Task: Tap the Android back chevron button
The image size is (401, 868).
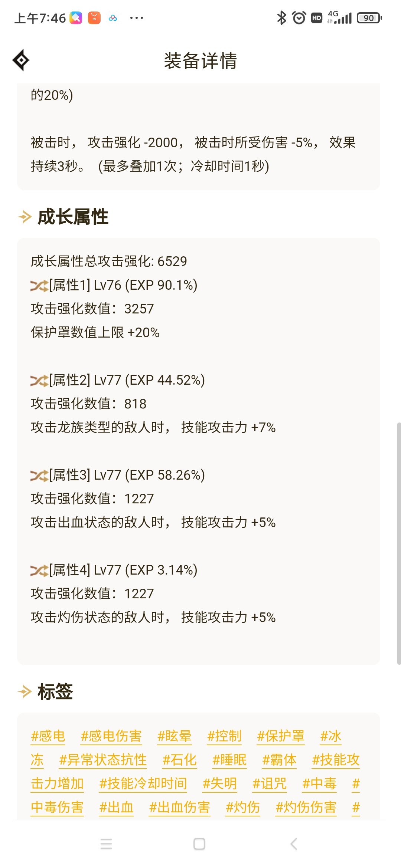Action: (294, 844)
